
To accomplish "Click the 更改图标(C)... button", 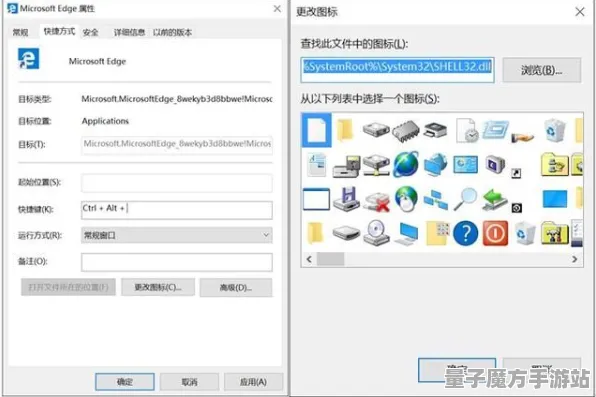I will (158, 287).
